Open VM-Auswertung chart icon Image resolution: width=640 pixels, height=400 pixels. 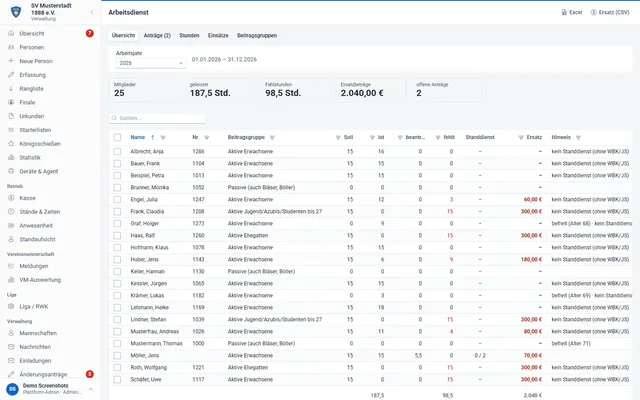pos(11,280)
